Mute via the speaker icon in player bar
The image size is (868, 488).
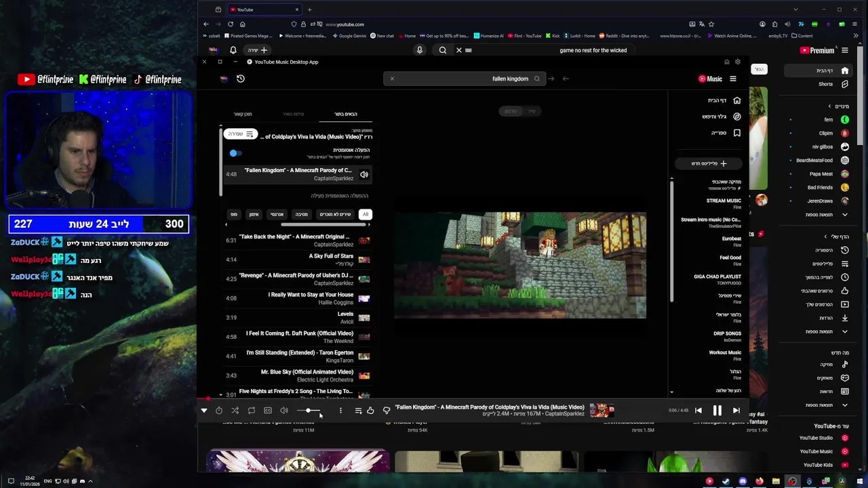pos(284,410)
